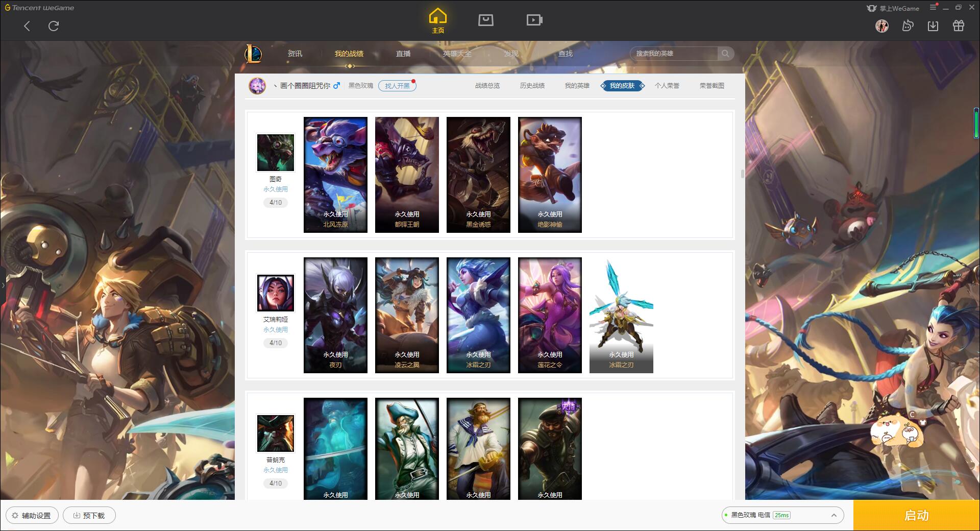The width and height of the screenshot is (980, 531).
Task: Open the 主页 home icon tab
Action: coord(437,21)
